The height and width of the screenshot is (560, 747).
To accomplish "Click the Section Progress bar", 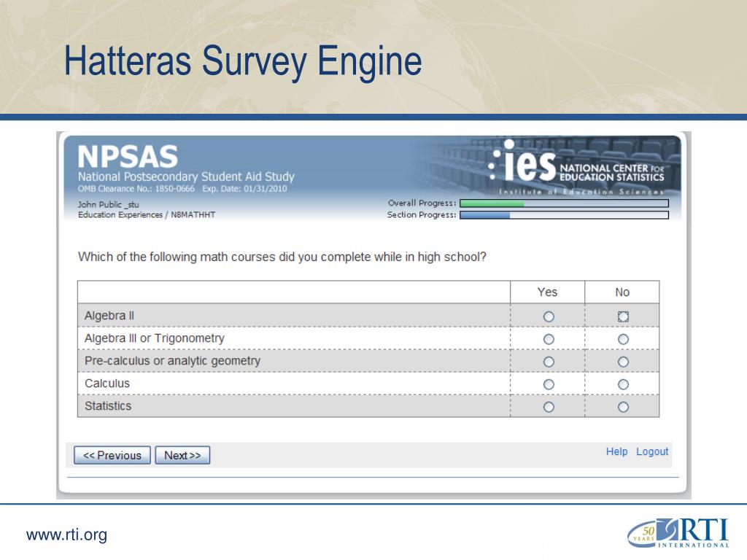I will point(564,215).
